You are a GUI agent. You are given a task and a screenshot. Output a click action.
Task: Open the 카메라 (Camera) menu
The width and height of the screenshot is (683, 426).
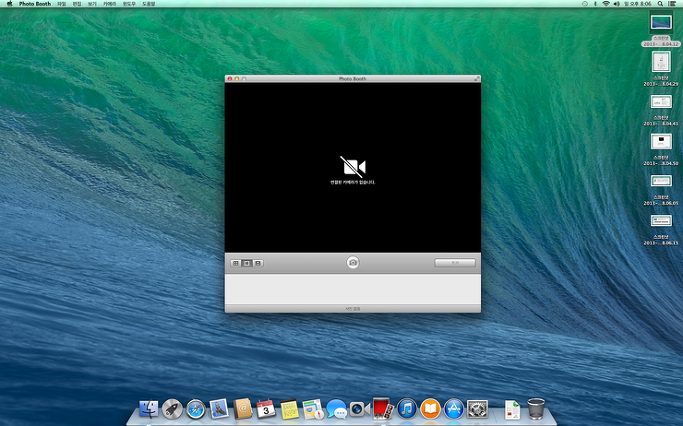point(110,3)
